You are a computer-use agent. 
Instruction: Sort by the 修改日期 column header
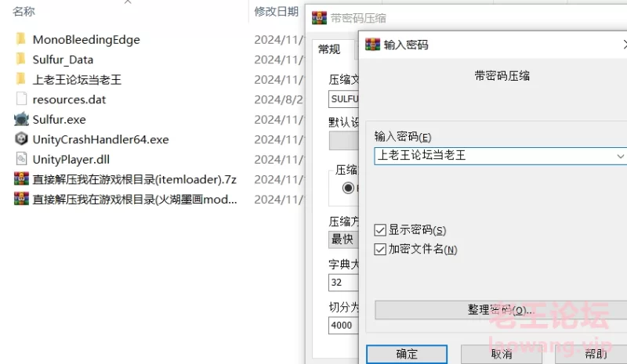(x=277, y=12)
